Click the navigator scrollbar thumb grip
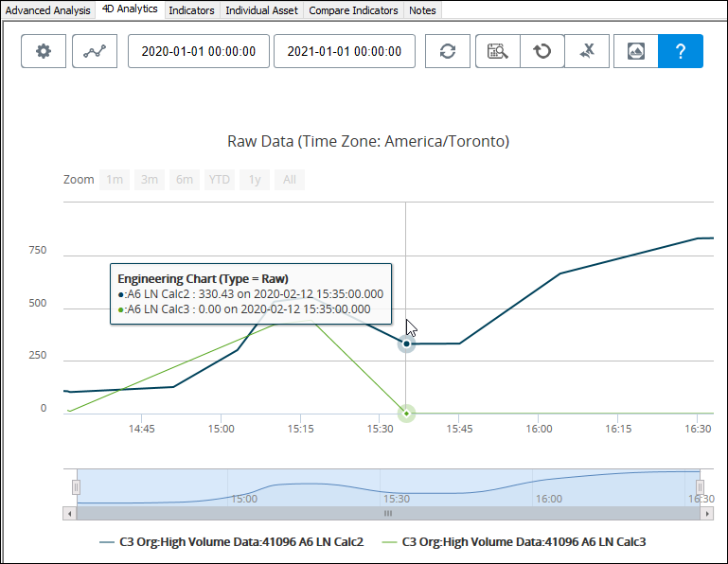728x564 pixels. tap(388, 514)
